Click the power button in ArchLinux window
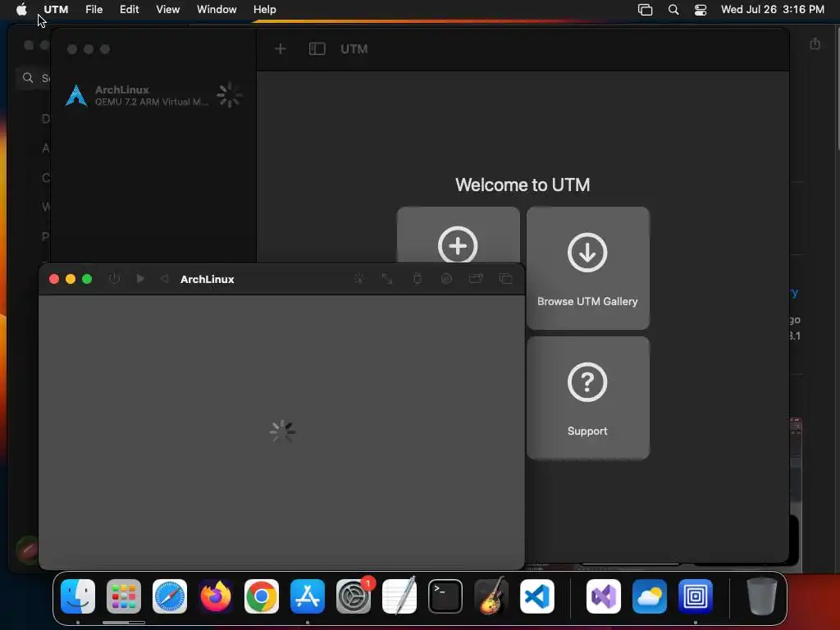The image size is (840, 630). [x=114, y=279]
